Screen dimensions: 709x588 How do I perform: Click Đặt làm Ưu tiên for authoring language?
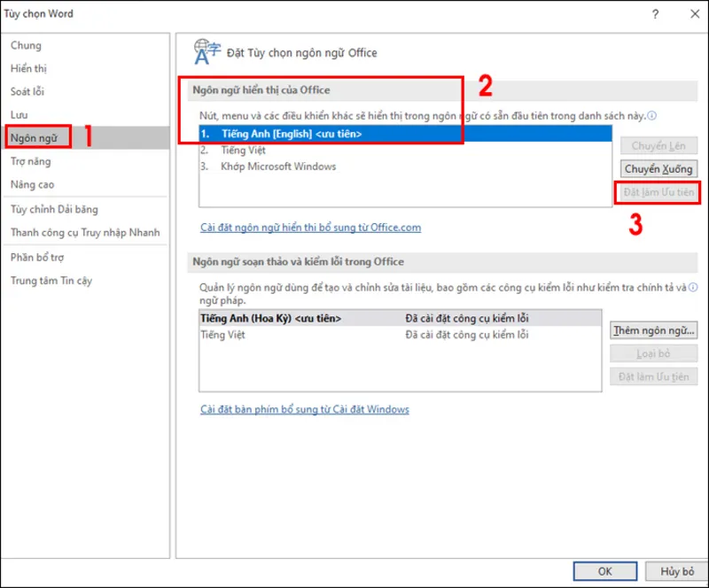(653, 376)
